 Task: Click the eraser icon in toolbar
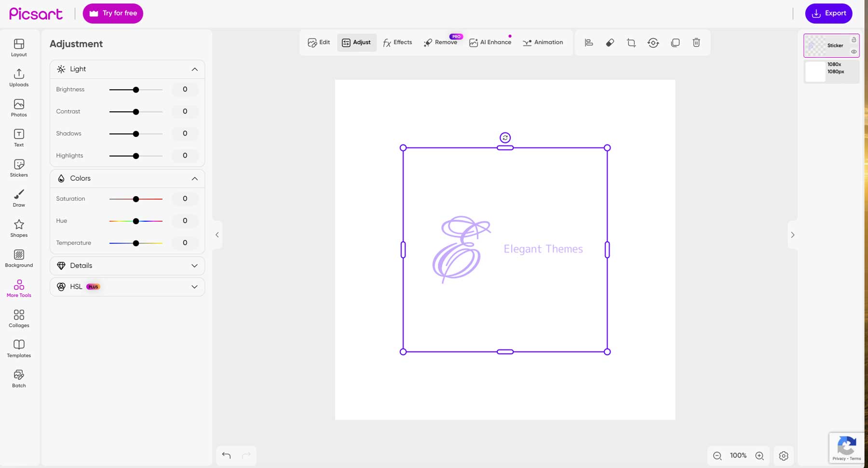pyautogui.click(x=610, y=43)
